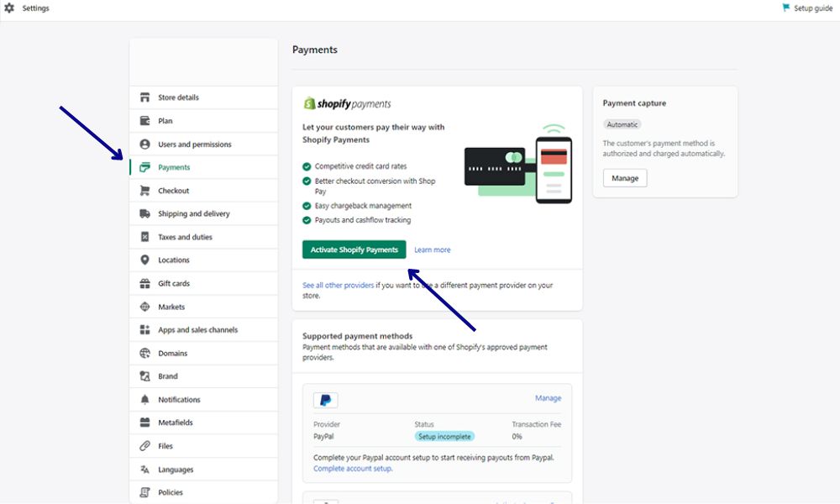Click the Plan wallet icon
Image resolution: width=840 pixels, height=504 pixels.
144,120
